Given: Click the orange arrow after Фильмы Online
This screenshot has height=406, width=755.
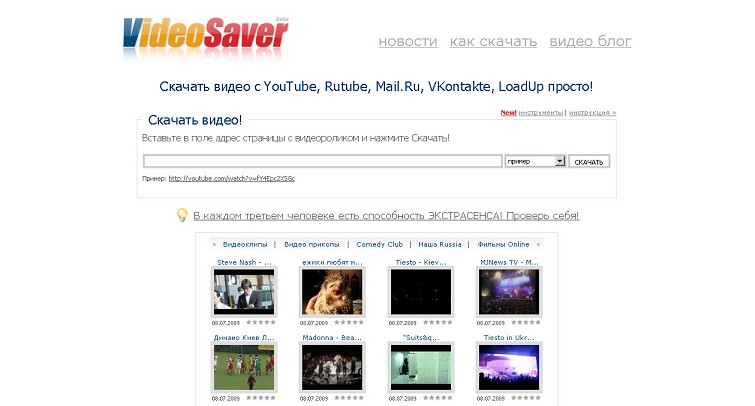Looking at the screenshot, I should 538,245.
